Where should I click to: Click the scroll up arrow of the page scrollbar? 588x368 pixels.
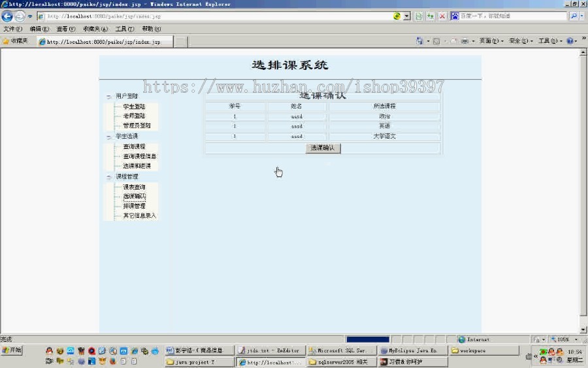point(583,53)
